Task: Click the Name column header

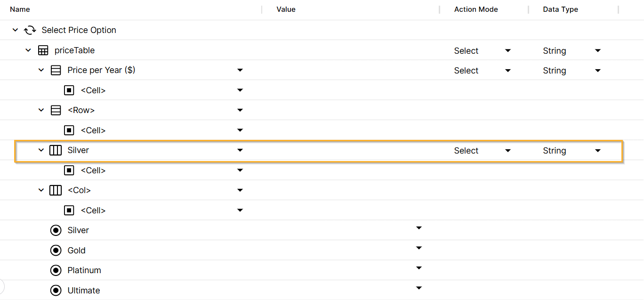Action: pos(20,9)
